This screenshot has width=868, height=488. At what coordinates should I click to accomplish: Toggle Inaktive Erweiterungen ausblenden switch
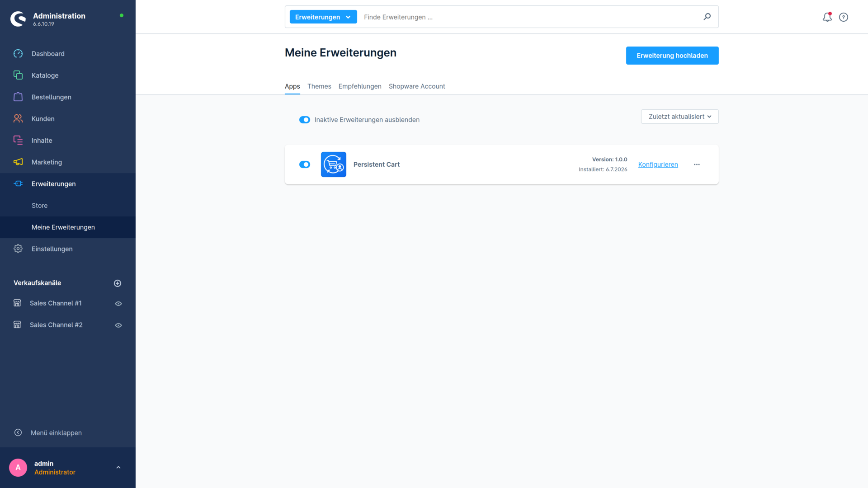point(305,120)
